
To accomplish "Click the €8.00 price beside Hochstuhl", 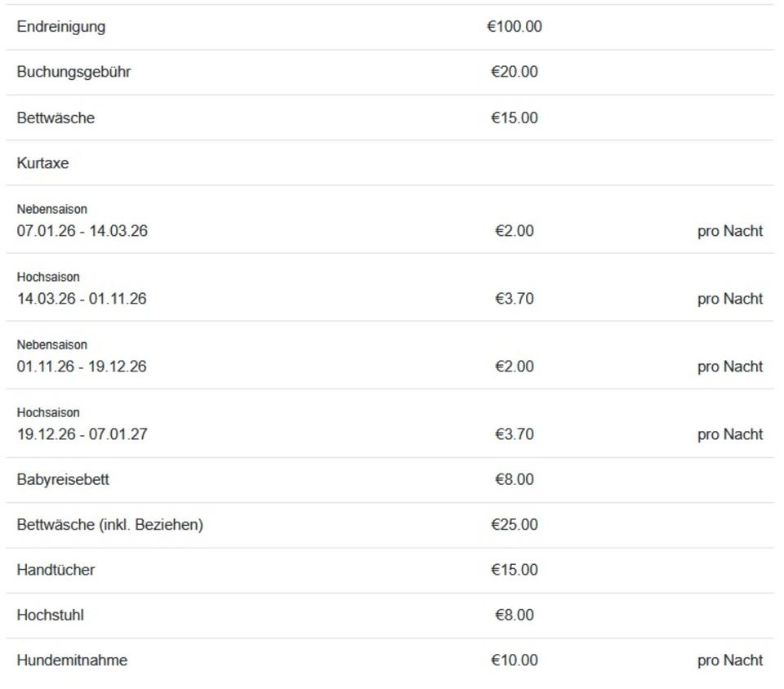I will (x=514, y=616).
